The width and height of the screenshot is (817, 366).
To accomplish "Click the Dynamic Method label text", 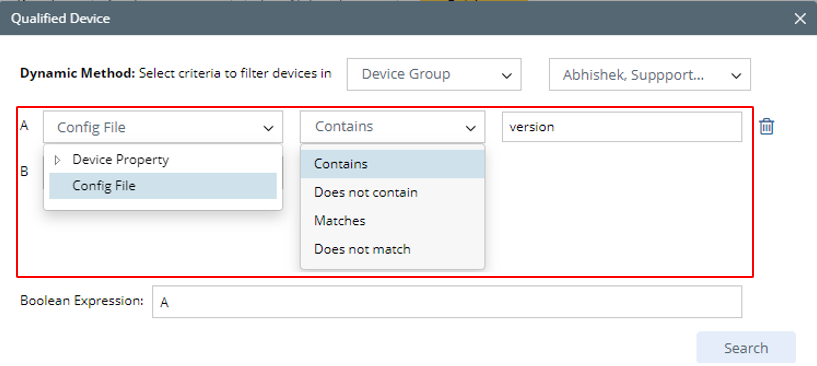I will [x=77, y=74].
